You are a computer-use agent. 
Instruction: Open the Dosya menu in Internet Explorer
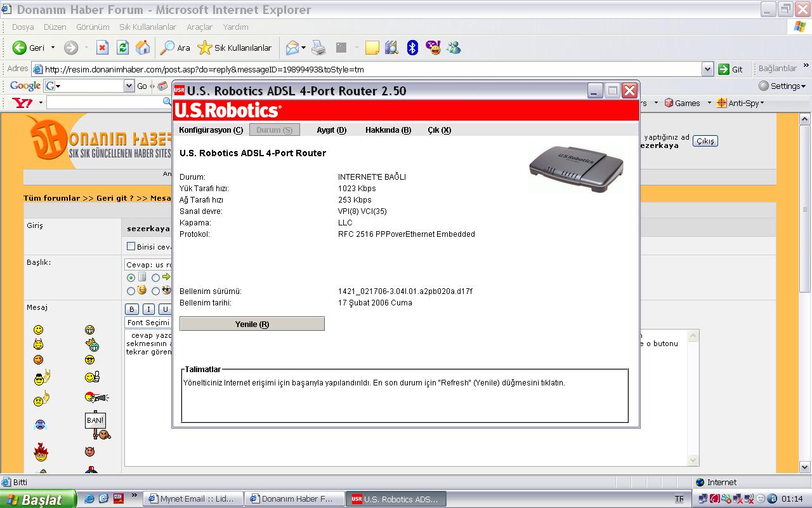pyautogui.click(x=23, y=27)
